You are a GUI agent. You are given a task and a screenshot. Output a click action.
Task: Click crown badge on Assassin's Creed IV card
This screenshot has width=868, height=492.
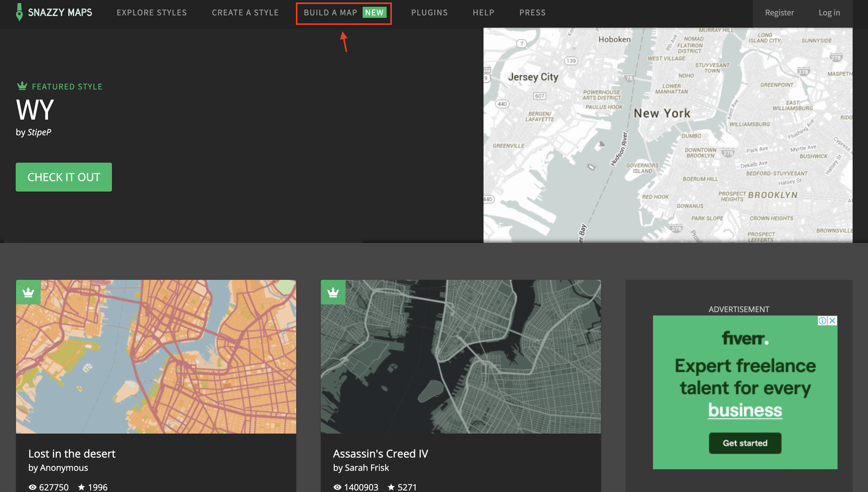pos(333,292)
